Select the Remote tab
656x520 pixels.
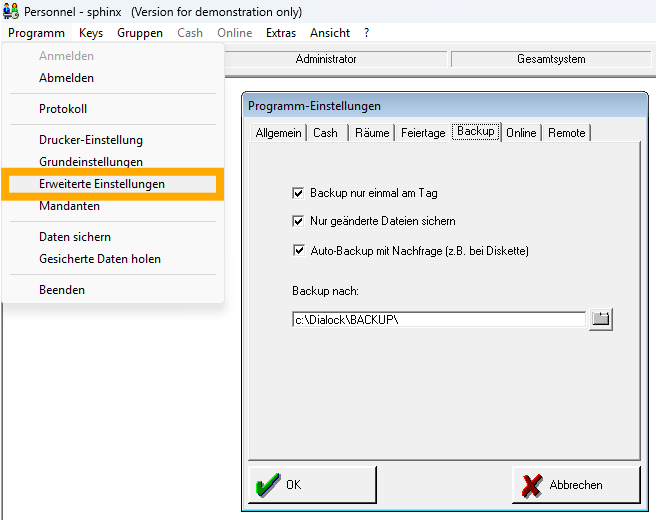pos(566,133)
